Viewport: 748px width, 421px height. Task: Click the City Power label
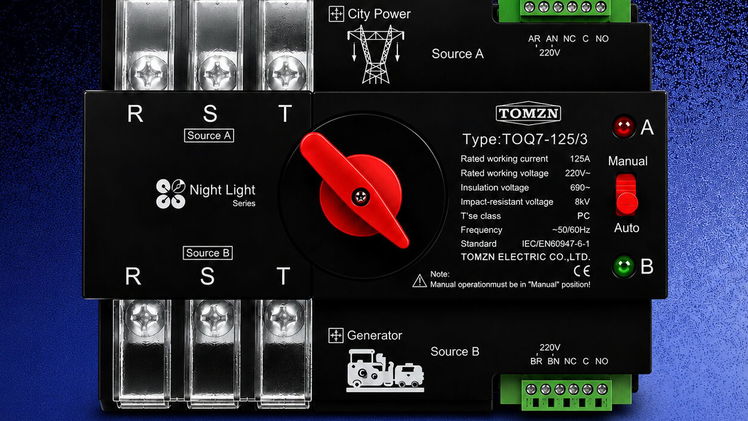coord(379,14)
